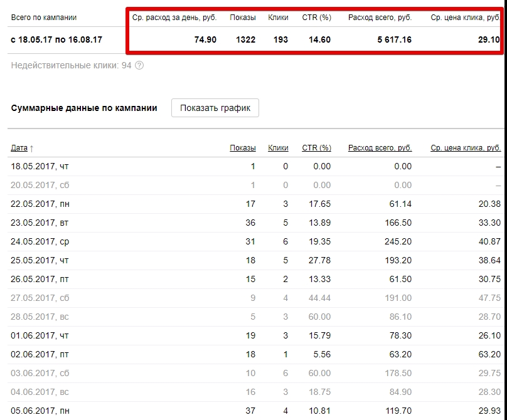Viewport: 507px width, 420px height.
Task: Select CTR value 13.33 for 26.05.2017
Action: (x=319, y=279)
